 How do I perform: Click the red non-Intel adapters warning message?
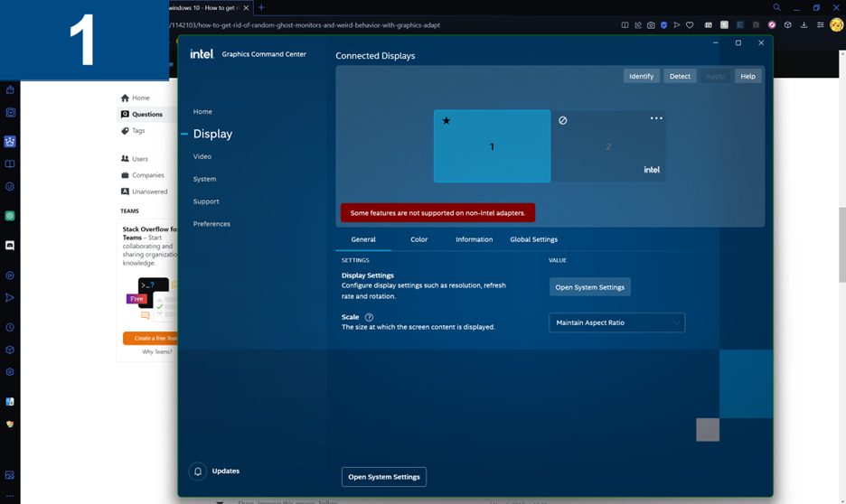click(437, 213)
